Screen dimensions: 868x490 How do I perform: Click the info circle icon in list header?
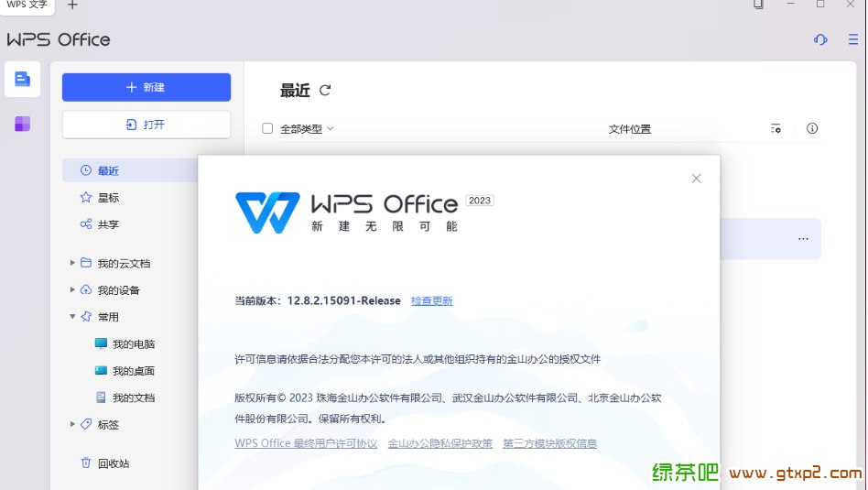(x=812, y=128)
